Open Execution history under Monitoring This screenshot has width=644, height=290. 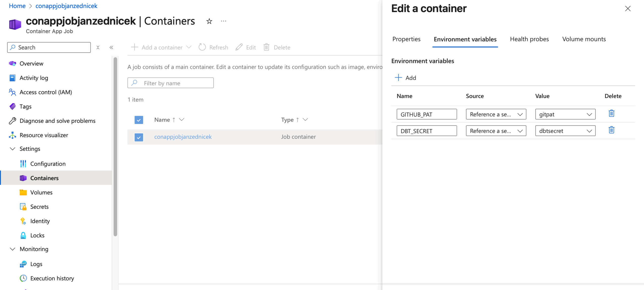(x=52, y=278)
